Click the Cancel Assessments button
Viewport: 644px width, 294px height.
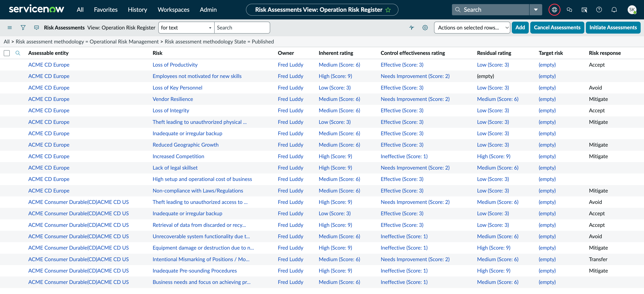pyautogui.click(x=557, y=28)
